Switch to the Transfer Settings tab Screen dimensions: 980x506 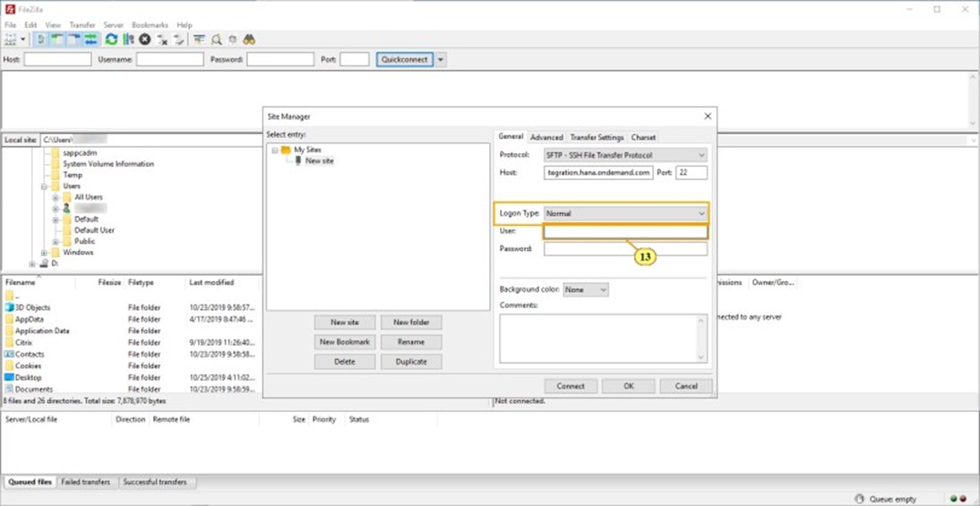pyautogui.click(x=597, y=138)
